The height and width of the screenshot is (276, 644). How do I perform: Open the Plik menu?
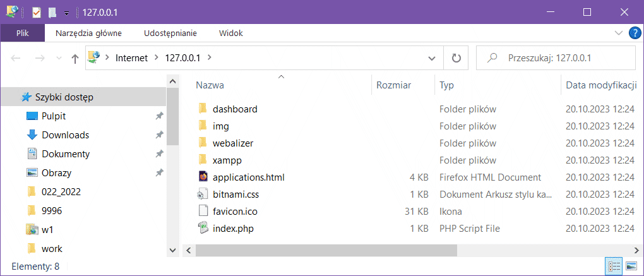click(x=22, y=33)
